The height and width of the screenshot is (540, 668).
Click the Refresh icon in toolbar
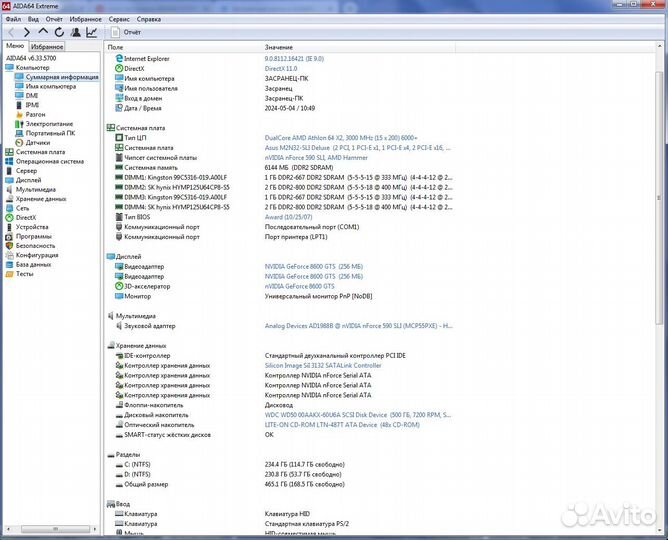point(58,32)
